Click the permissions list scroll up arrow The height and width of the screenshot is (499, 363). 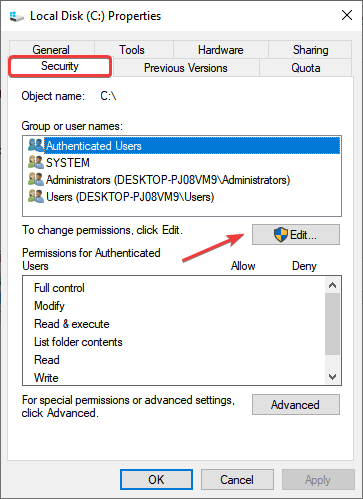pos(332,285)
